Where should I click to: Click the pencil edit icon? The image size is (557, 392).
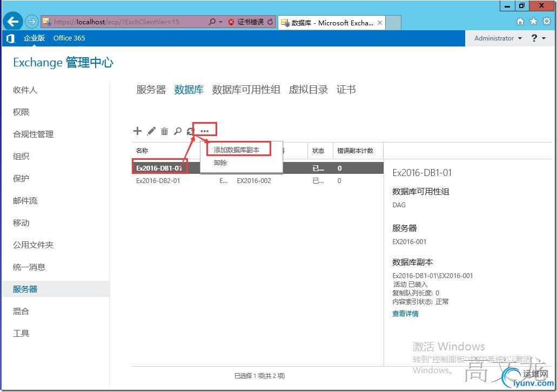(x=151, y=131)
